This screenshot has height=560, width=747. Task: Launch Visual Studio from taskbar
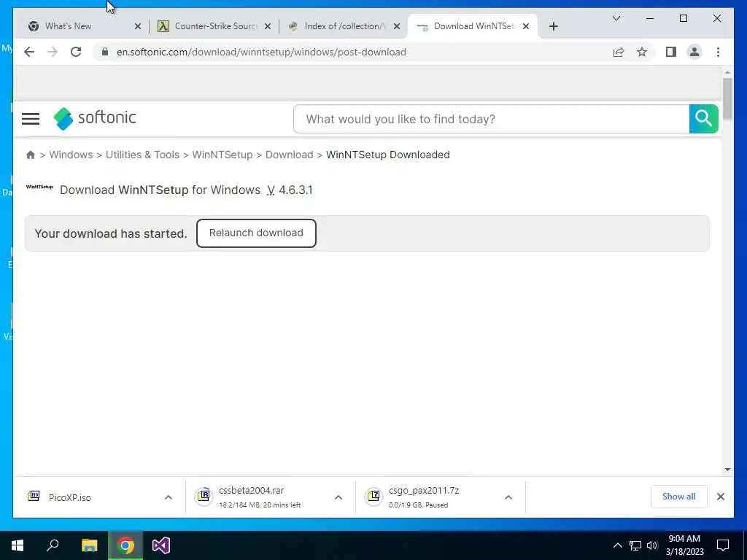(x=161, y=545)
